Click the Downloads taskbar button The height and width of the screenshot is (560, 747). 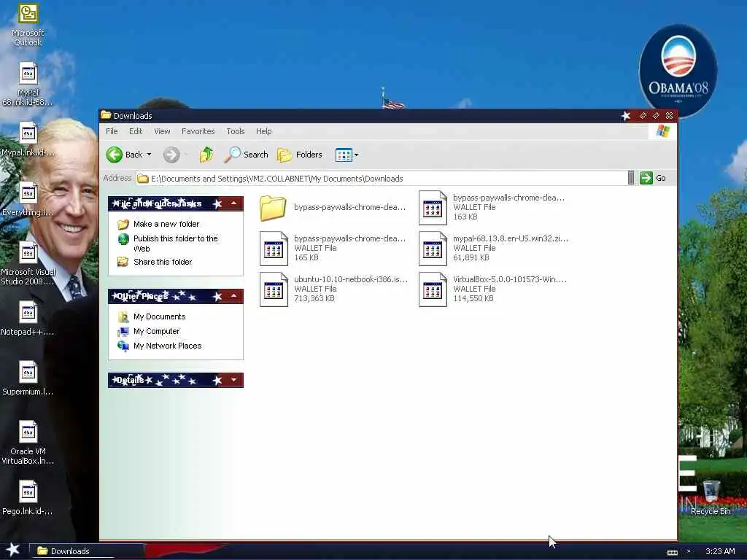tap(87, 551)
